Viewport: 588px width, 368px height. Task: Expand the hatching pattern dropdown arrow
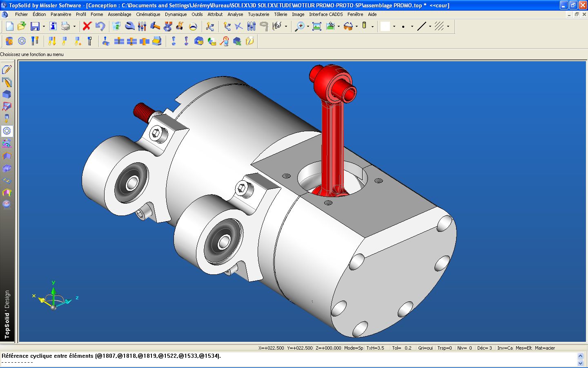point(448,27)
